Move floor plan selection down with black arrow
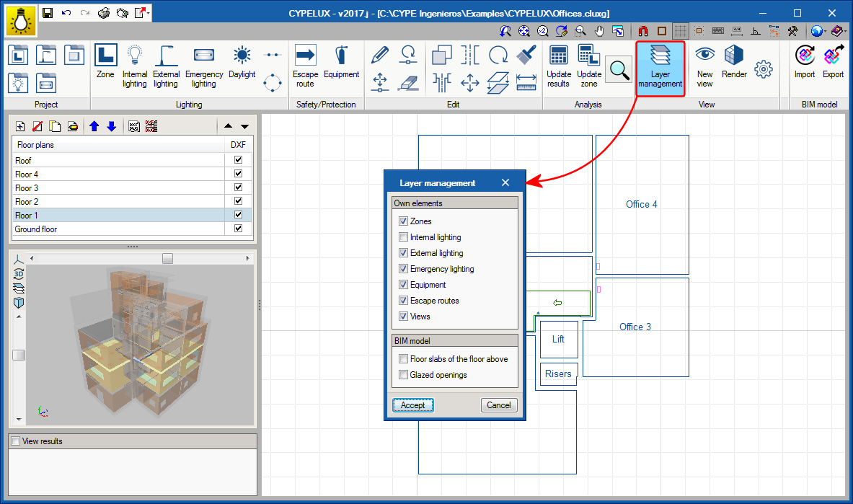 click(244, 126)
